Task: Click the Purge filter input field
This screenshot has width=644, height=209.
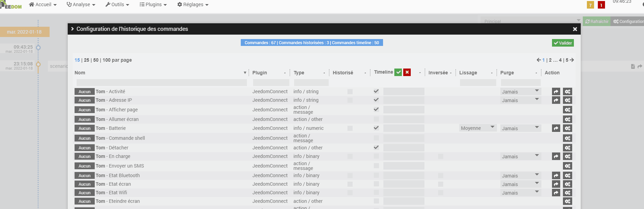Action: point(521,83)
